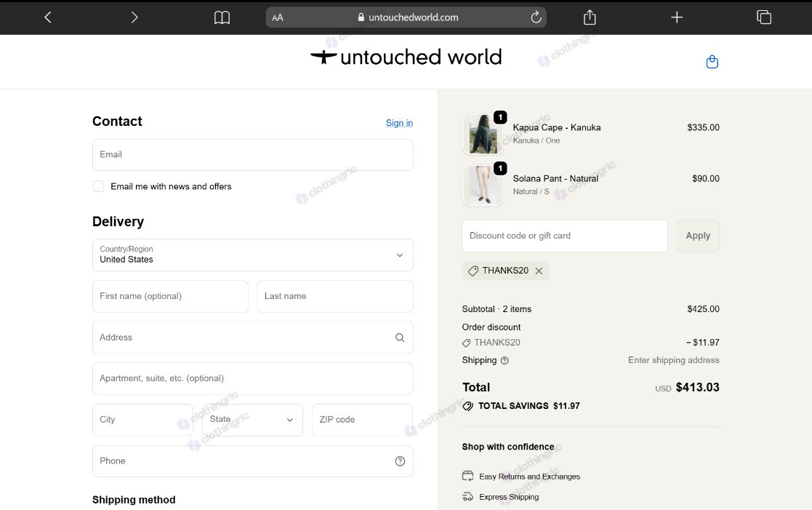Click the Natural / S variant text
This screenshot has height=510, width=812.
pyautogui.click(x=531, y=191)
